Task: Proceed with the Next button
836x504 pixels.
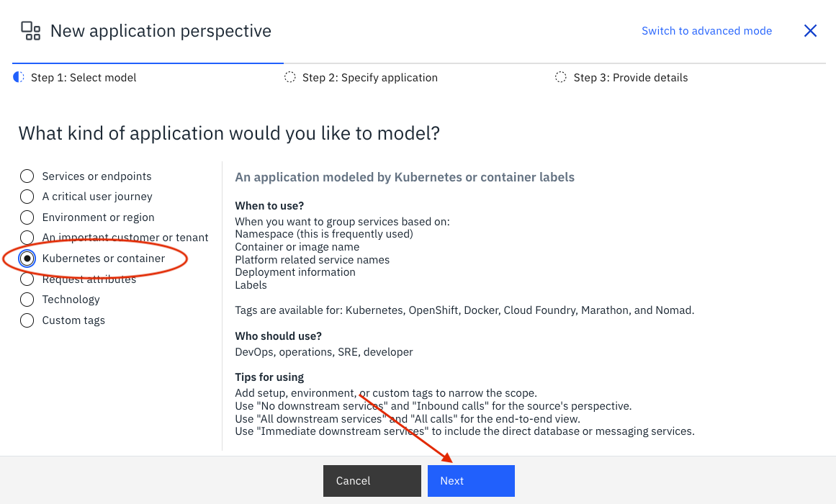Action: (472, 480)
